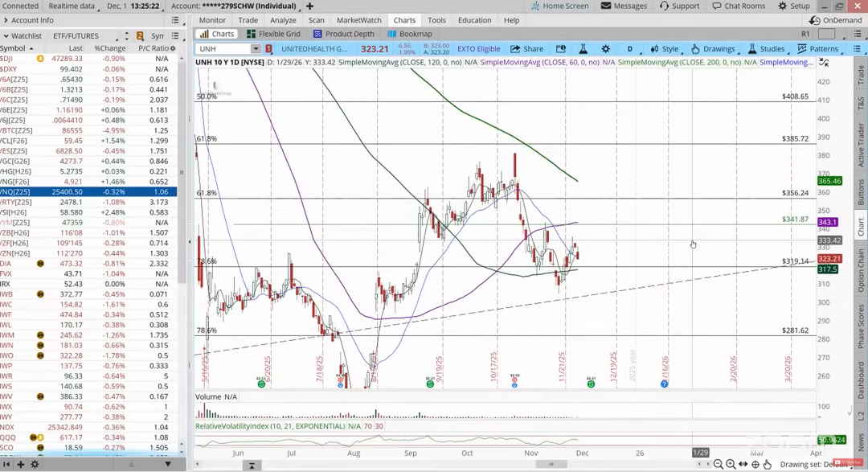The height and width of the screenshot is (472, 868).
Task: Open MarketWatch tab
Action: (358, 20)
